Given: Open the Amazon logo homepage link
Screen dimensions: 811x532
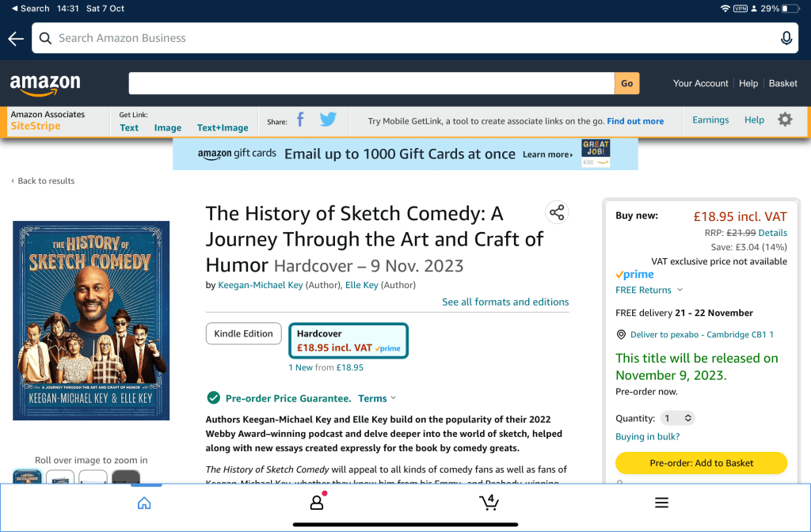Looking at the screenshot, I should click(45, 84).
